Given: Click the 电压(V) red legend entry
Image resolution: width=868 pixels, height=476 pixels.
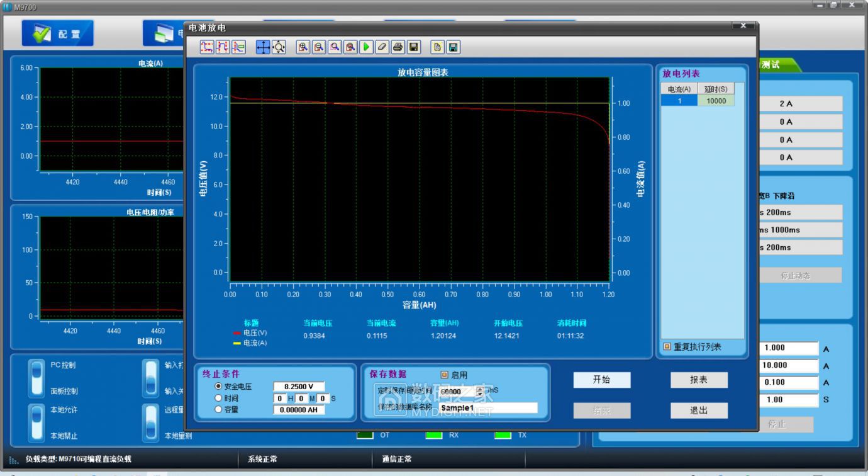Looking at the screenshot, I should pos(250,332).
